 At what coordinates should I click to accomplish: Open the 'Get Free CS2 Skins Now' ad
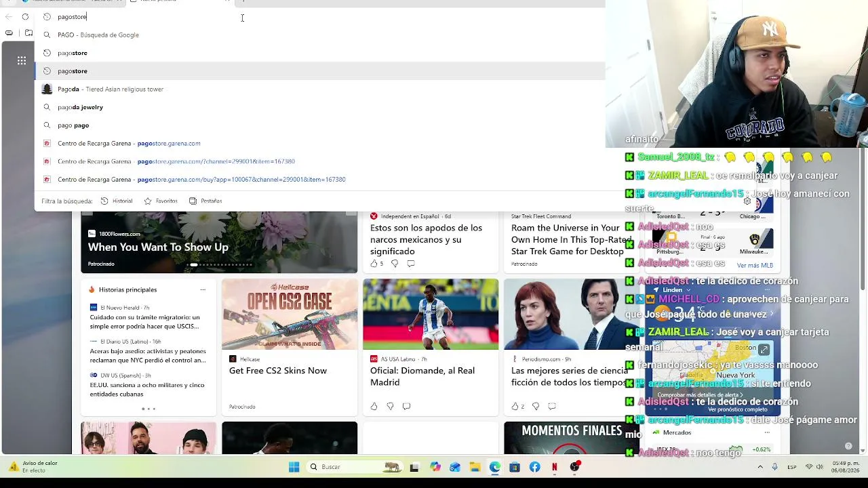tap(278, 371)
